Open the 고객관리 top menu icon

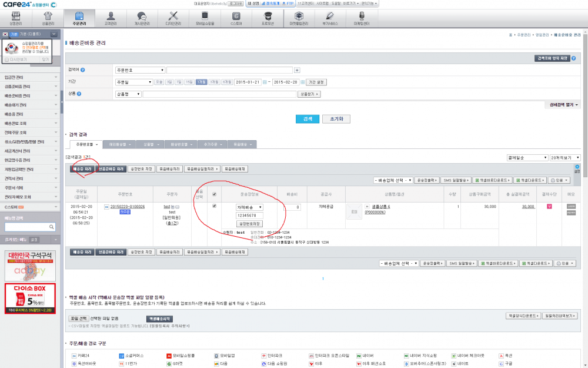[x=110, y=19]
